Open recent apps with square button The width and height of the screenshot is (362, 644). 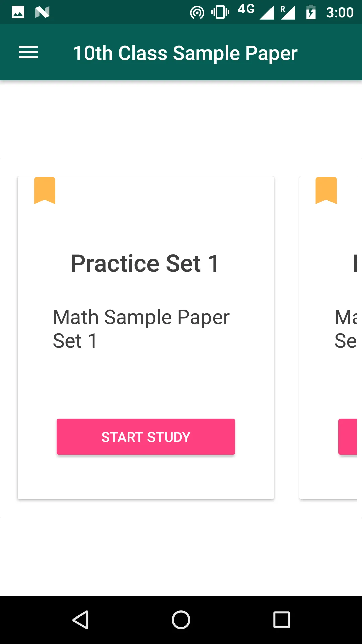tap(282, 620)
